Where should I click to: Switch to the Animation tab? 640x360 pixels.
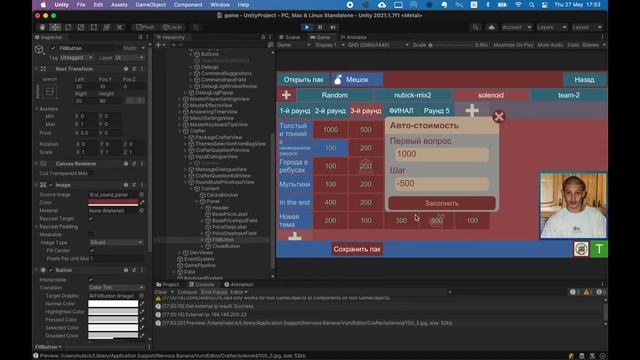[239, 284]
